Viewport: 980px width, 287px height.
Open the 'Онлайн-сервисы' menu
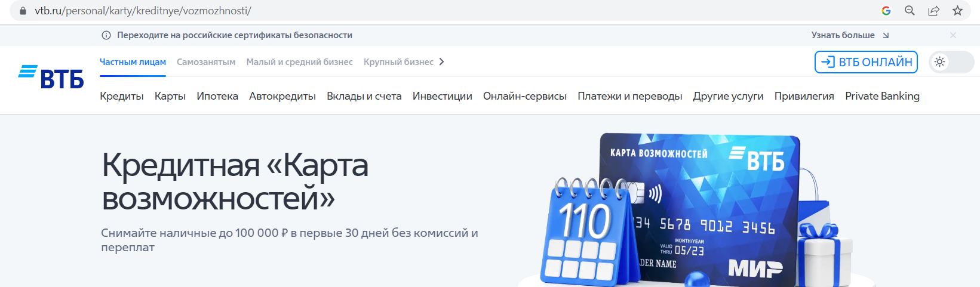pyautogui.click(x=525, y=96)
